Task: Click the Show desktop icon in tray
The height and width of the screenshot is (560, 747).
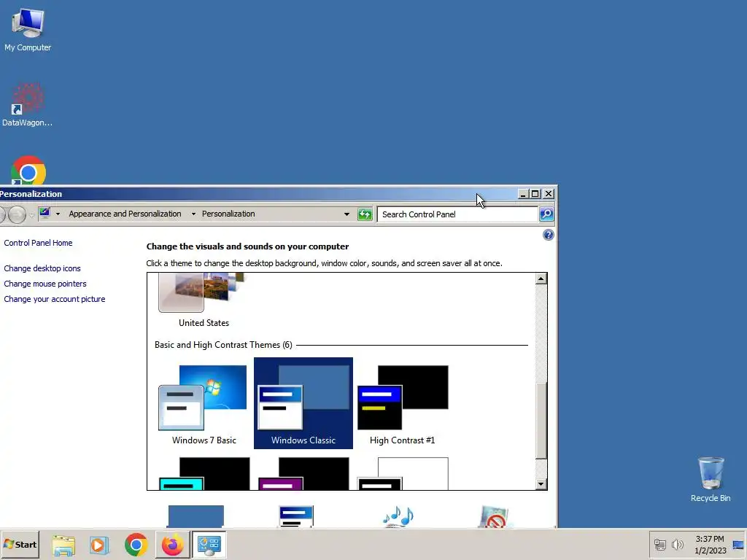Action: pyautogui.click(x=738, y=545)
